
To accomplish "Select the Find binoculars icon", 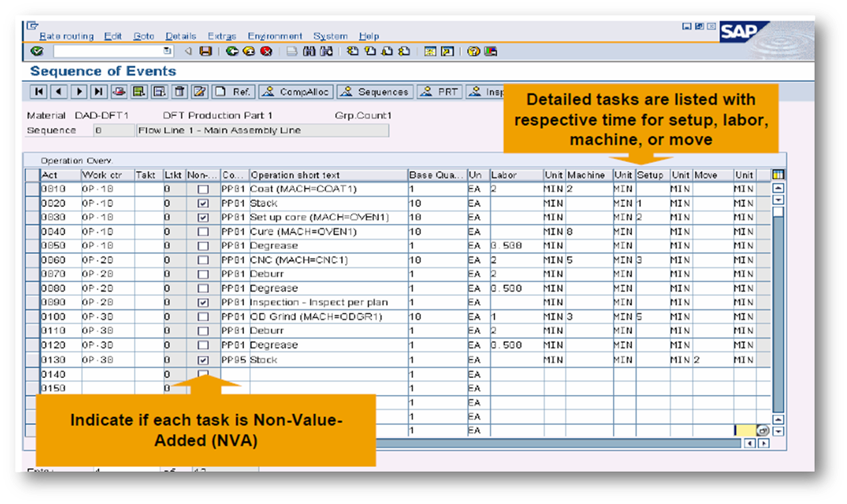I will point(309,51).
